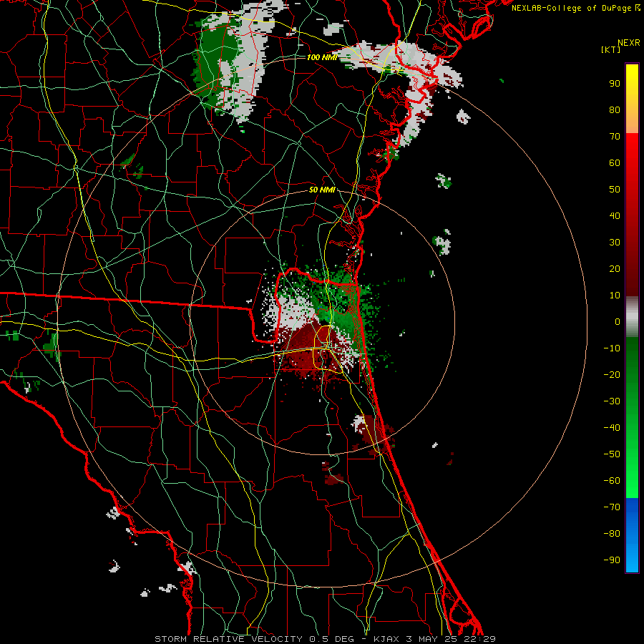Click the 60 value on the velocity scale
644x644 pixels.
click(615, 163)
